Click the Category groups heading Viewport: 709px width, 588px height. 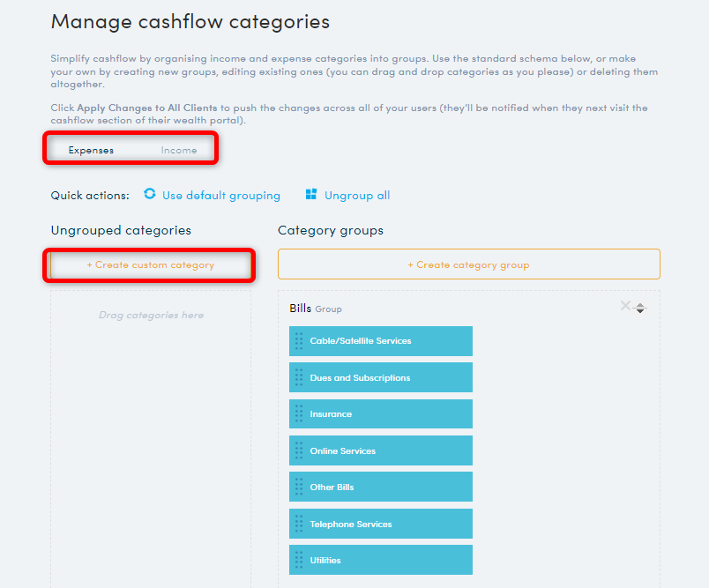(331, 230)
